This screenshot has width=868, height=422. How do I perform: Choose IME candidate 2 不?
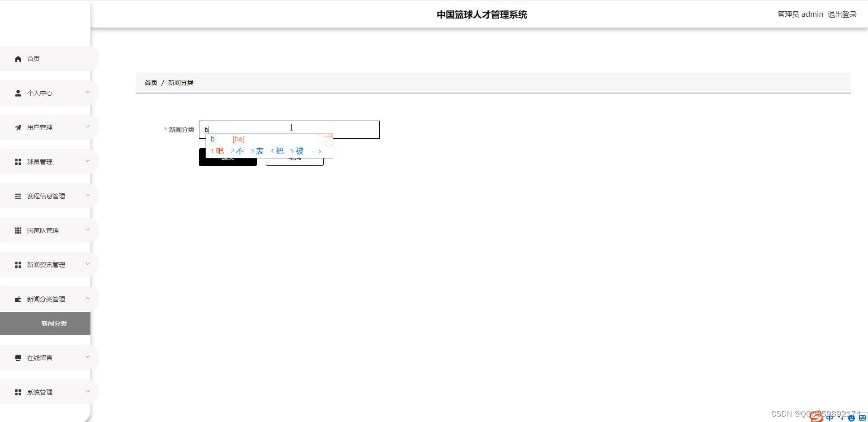click(x=237, y=151)
